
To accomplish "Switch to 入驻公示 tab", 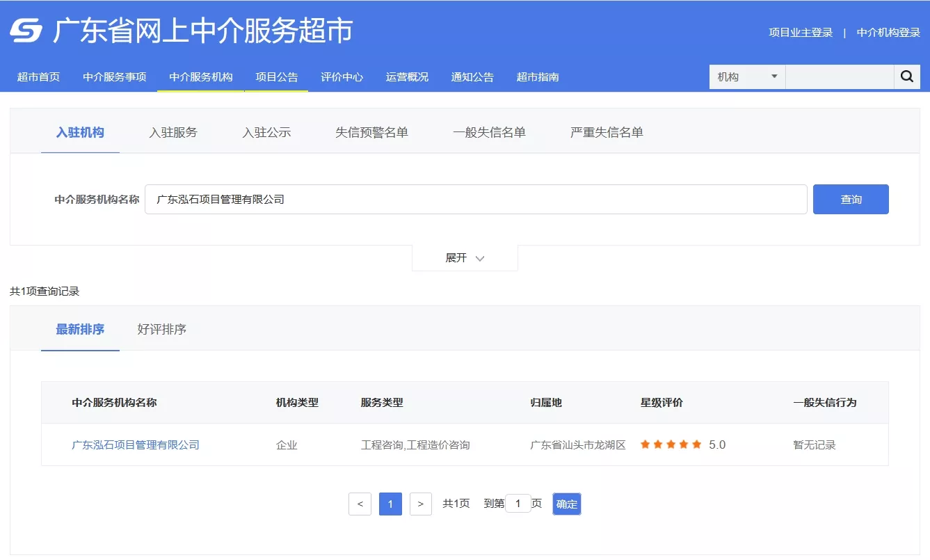I will [266, 132].
